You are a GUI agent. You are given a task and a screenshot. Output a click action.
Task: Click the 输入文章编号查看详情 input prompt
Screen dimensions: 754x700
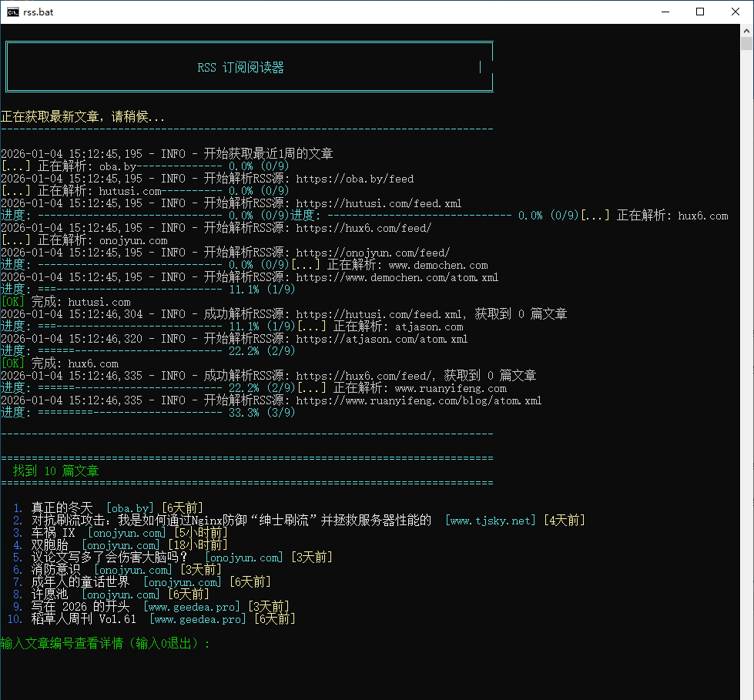coord(105,644)
